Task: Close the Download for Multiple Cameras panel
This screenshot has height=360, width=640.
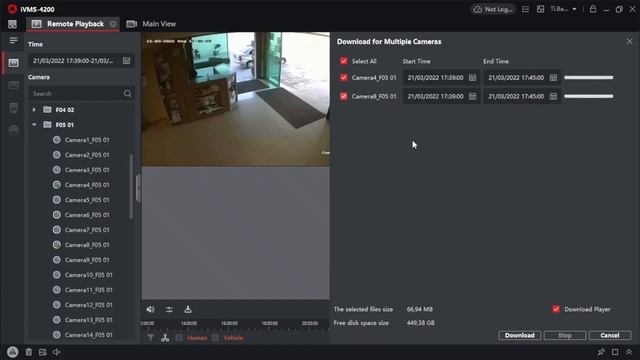Action: [x=629, y=41]
